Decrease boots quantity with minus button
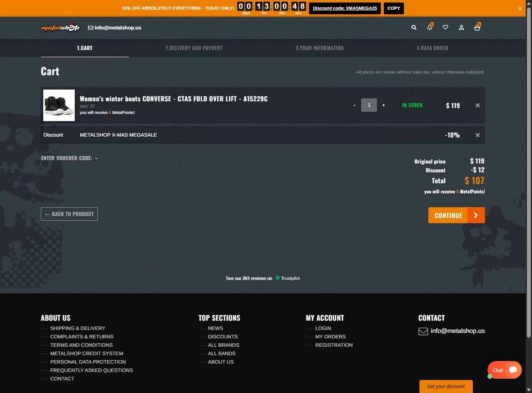The image size is (532, 393). pos(355,105)
